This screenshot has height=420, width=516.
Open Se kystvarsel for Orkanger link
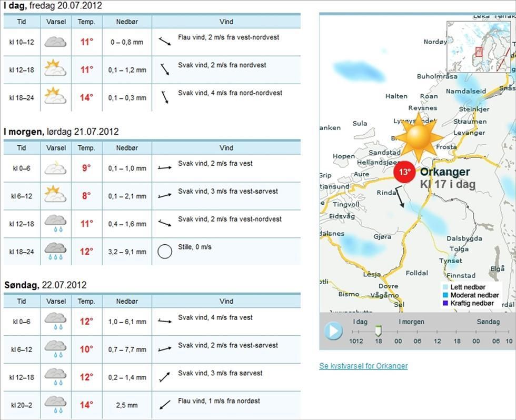(363, 366)
